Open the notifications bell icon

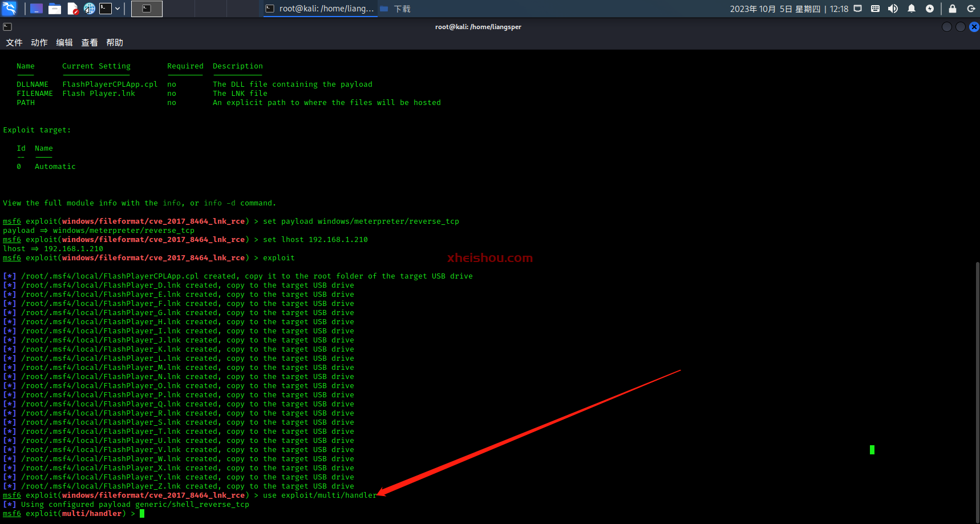pyautogui.click(x=912, y=9)
